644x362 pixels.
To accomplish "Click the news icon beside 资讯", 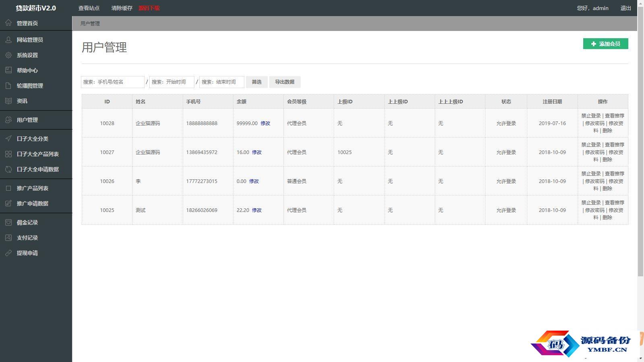I will 8,101.
